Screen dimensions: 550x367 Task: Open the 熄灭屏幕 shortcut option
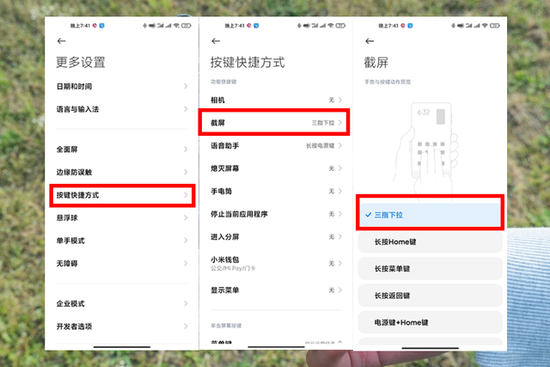pyautogui.click(x=276, y=168)
